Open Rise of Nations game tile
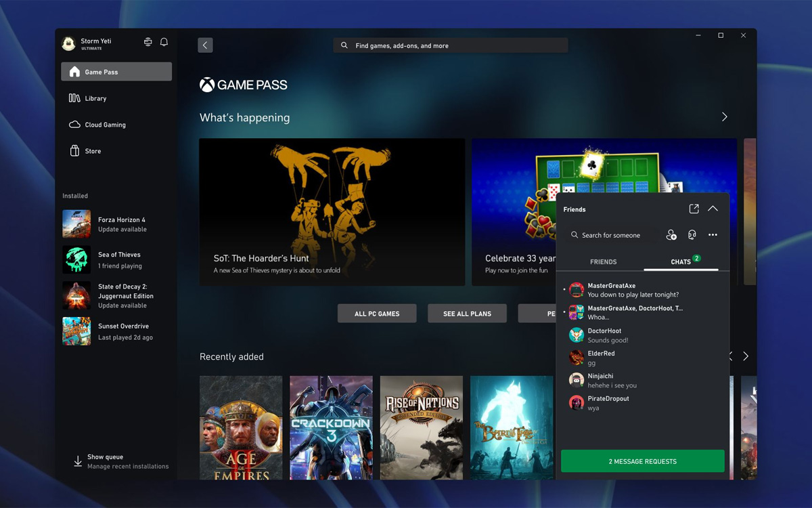 point(422,427)
